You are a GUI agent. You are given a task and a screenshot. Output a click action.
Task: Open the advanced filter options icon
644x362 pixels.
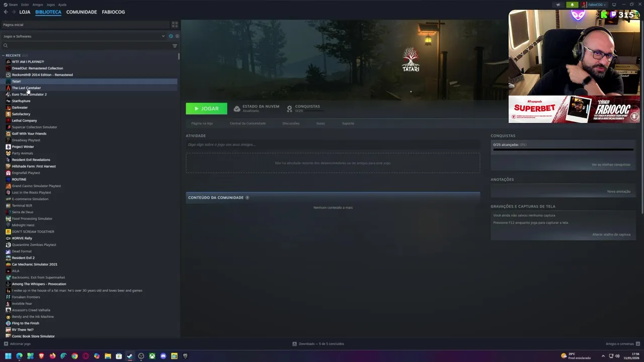click(x=175, y=46)
